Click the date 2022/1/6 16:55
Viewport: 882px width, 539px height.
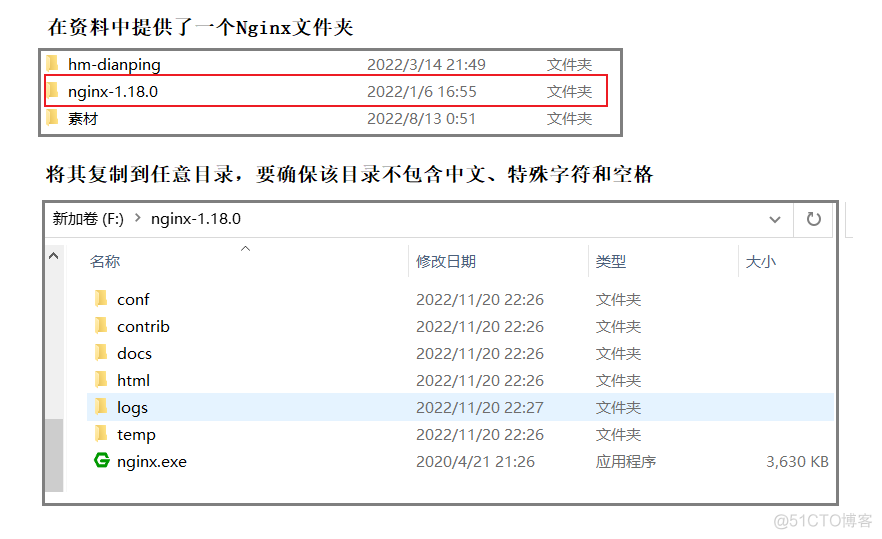click(x=422, y=92)
